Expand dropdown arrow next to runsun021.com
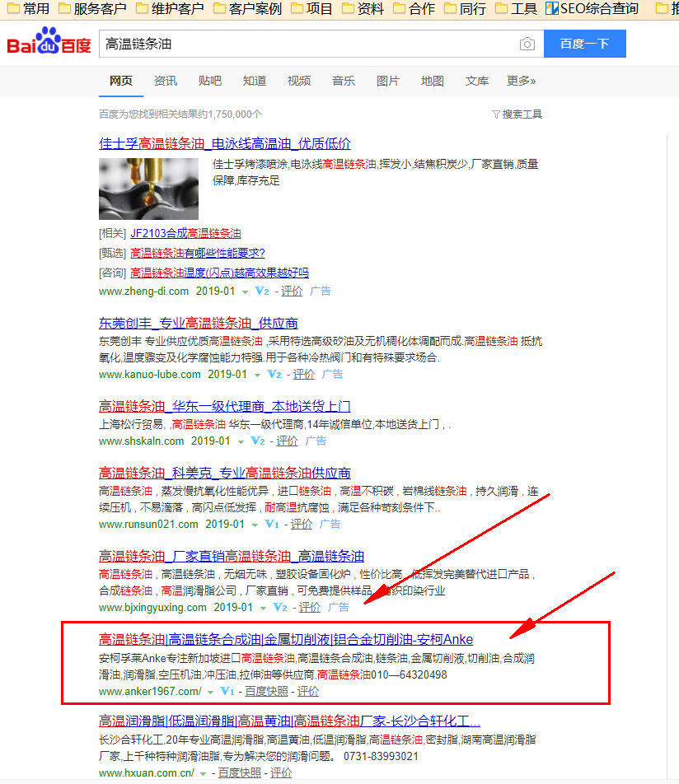The image size is (679, 784). (x=255, y=525)
